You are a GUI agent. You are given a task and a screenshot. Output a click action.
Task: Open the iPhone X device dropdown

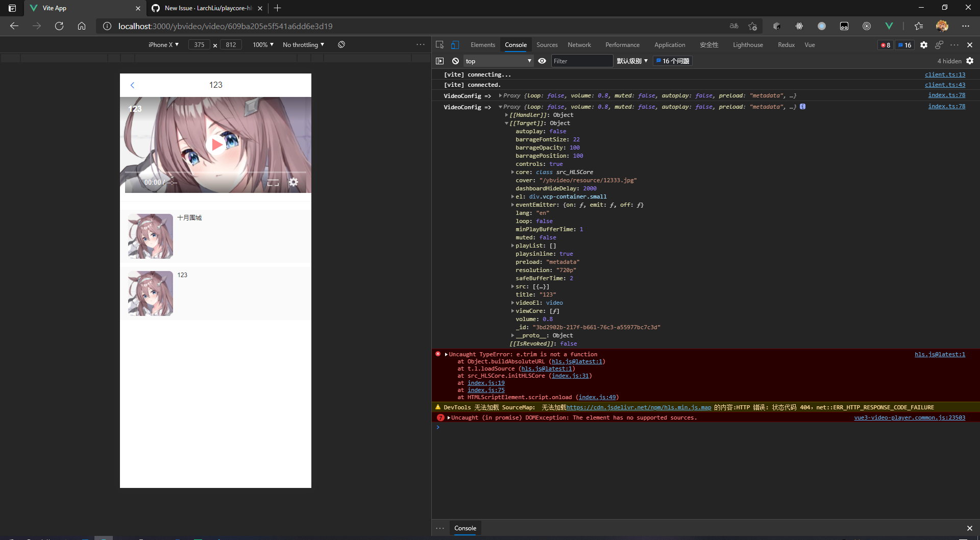coord(163,45)
